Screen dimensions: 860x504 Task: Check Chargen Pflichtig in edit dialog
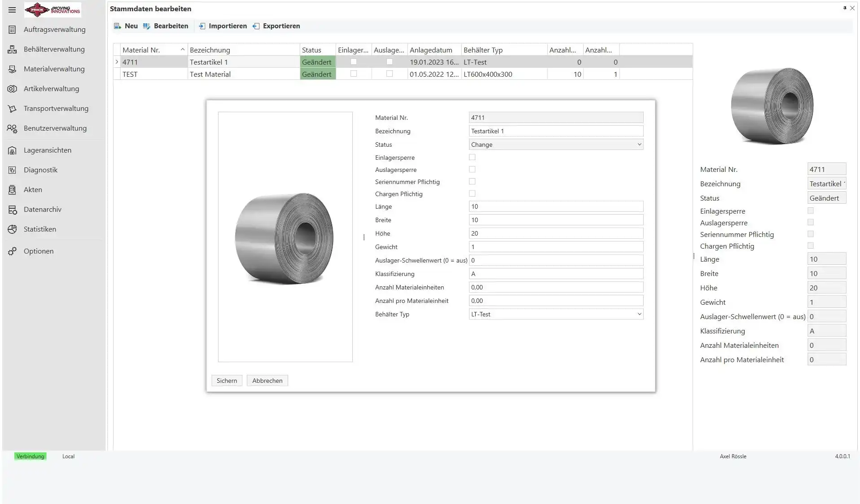(472, 194)
